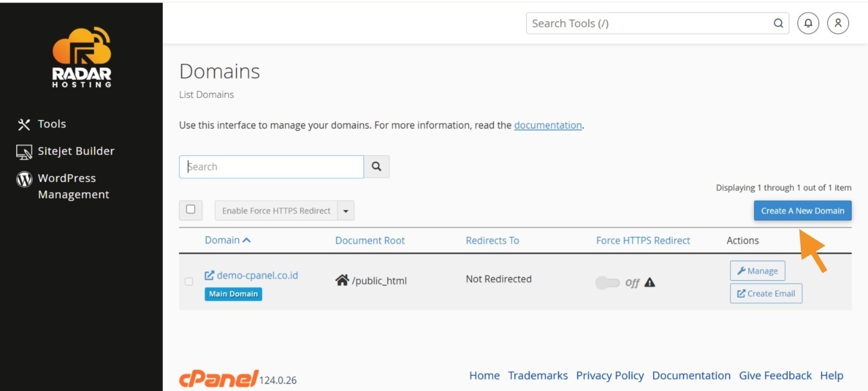Viewport: 868px width, 391px height.
Task: Expand the Force HTTPS Redirect dropdown arrow
Action: 346,211
